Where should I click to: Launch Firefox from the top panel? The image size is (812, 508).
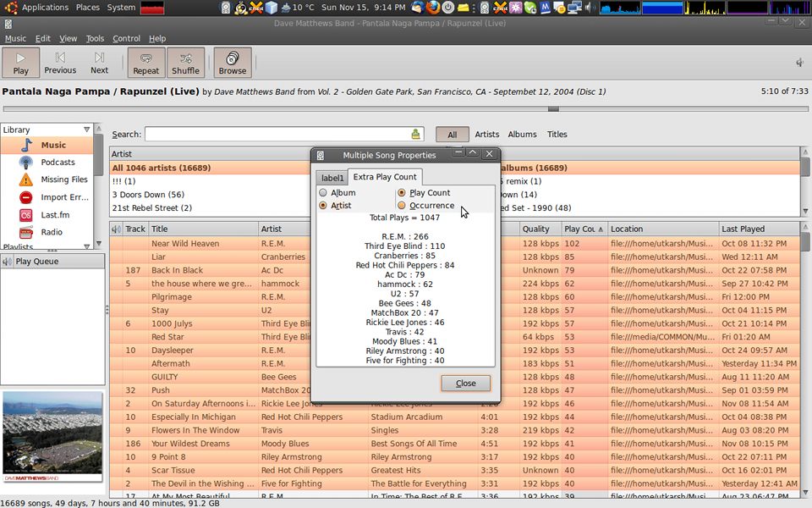433,8
